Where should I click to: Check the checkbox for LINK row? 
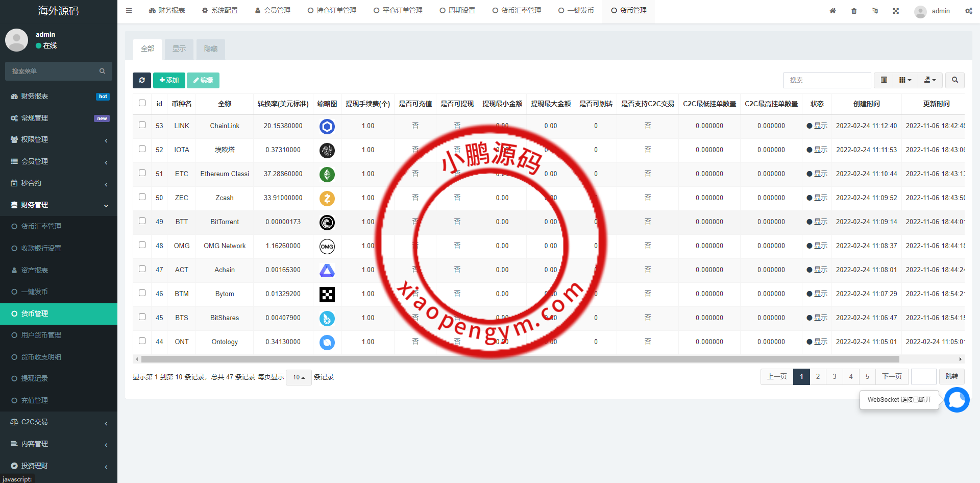pos(142,125)
